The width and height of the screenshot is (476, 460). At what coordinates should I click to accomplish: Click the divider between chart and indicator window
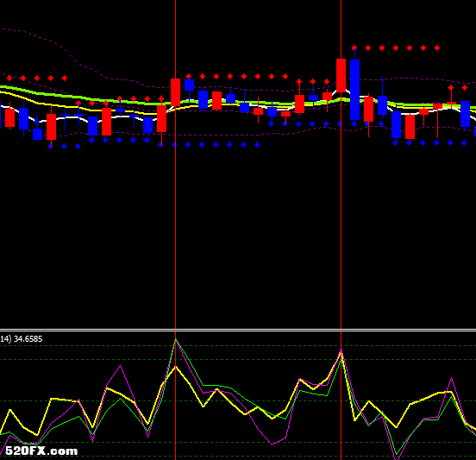click(x=238, y=330)
